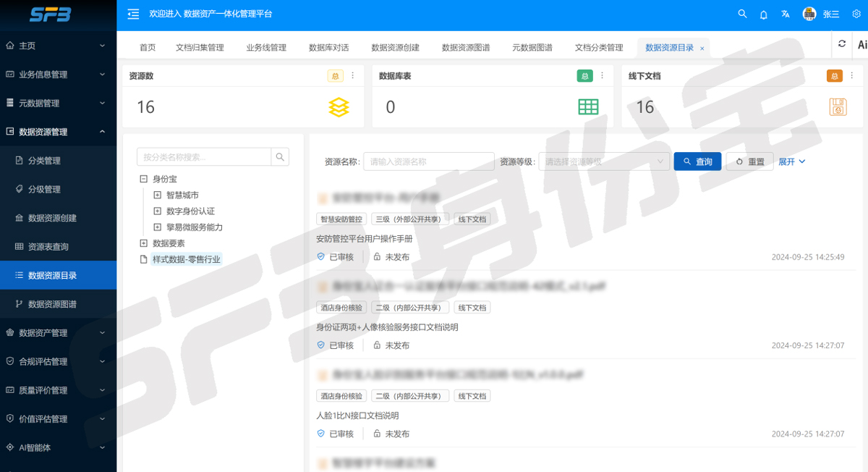
Task: Click the 重置 button
Action: point(749,161)
